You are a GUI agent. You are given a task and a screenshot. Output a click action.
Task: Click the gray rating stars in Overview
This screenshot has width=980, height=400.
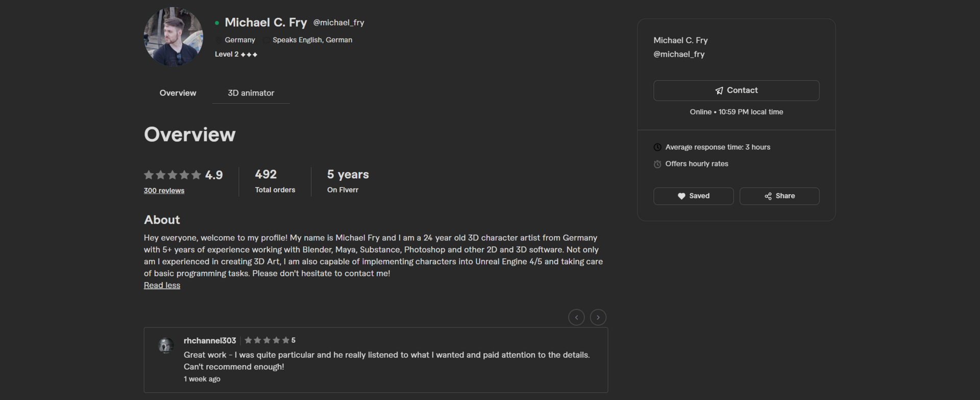tap(173, 175)
